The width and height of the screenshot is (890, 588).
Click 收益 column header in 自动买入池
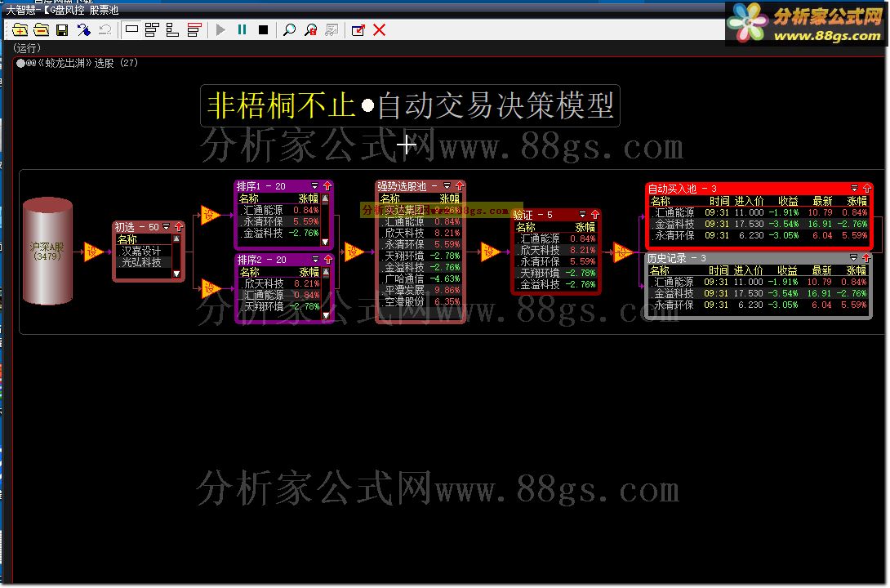click(x=788, y=201)
